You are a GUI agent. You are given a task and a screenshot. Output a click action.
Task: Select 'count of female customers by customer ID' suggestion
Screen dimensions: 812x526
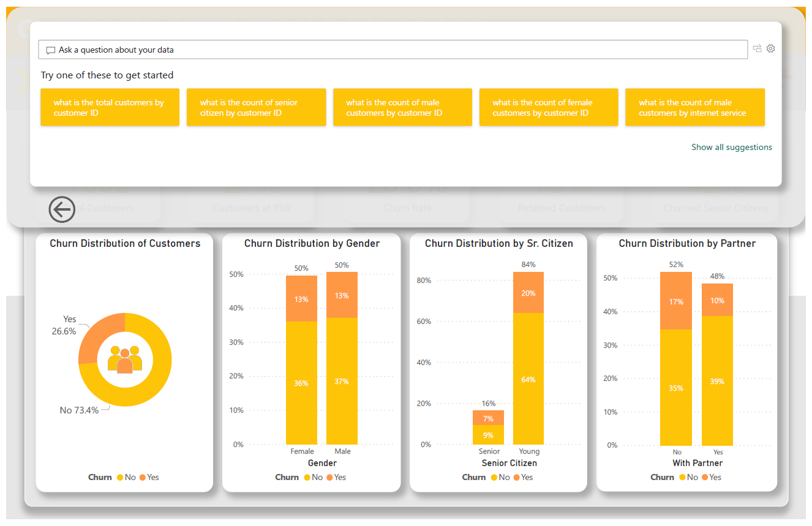click(549, 107)
